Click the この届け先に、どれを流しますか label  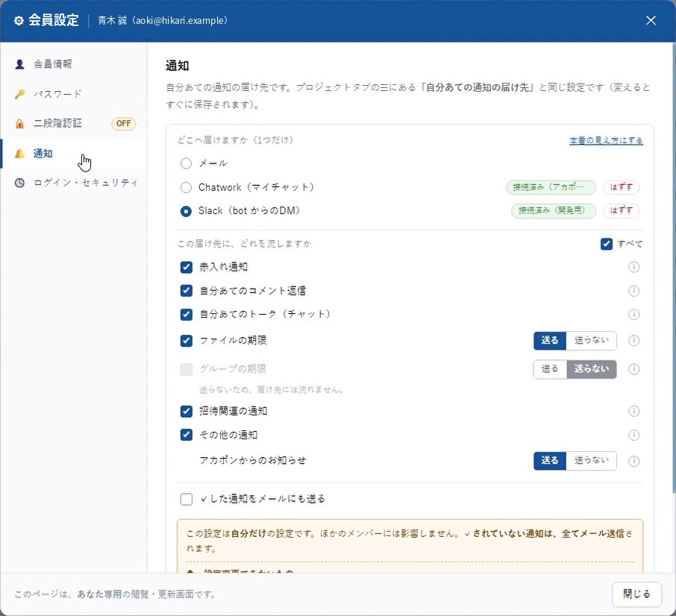[244, 244]
